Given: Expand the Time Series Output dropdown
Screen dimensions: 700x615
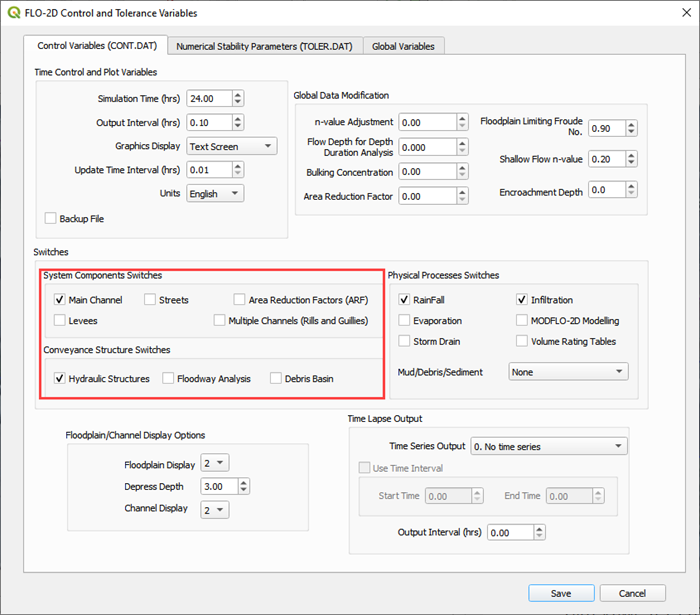Looking at the screenshot, I should pos(548,446).
